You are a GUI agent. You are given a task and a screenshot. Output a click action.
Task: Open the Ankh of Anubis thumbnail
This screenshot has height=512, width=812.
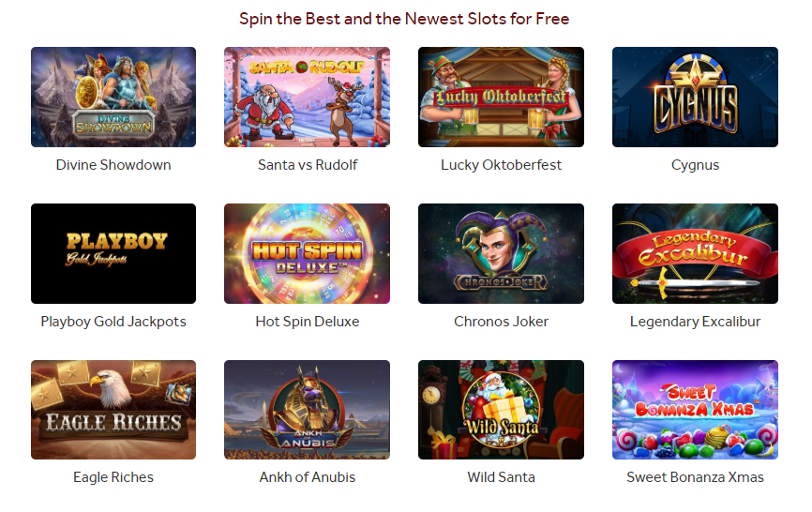308,410
